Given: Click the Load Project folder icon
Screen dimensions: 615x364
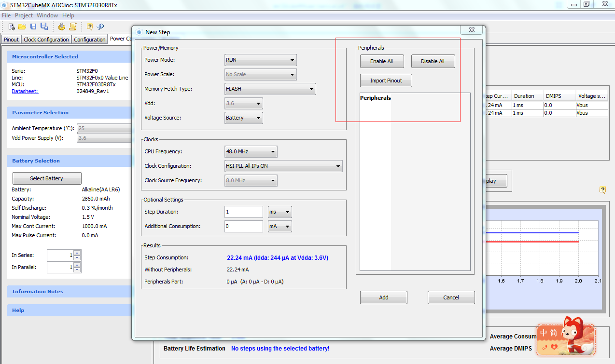Looking at the screenshot, I should [22, 27].
